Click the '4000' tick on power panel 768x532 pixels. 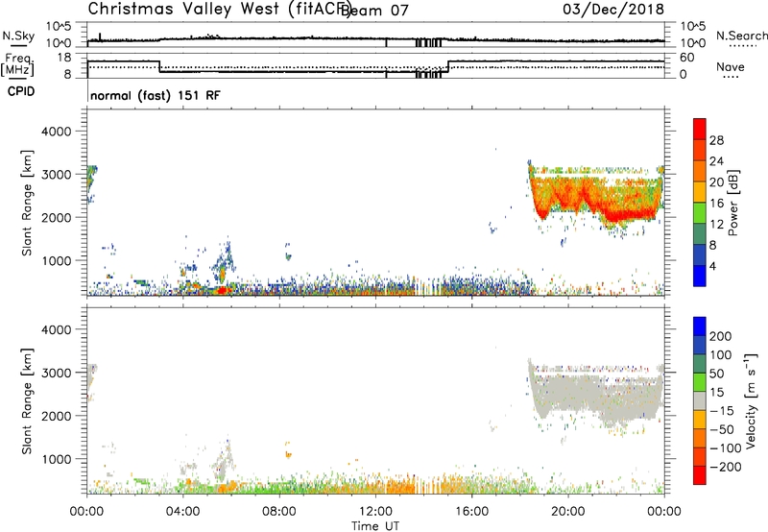point(57,132)
